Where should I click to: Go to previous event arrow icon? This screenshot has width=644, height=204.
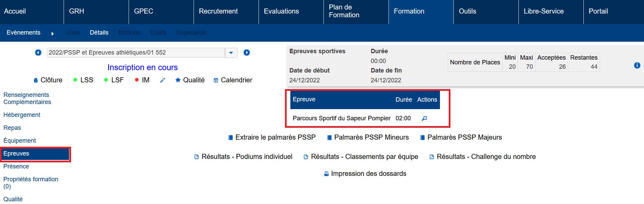click(38, 53)
